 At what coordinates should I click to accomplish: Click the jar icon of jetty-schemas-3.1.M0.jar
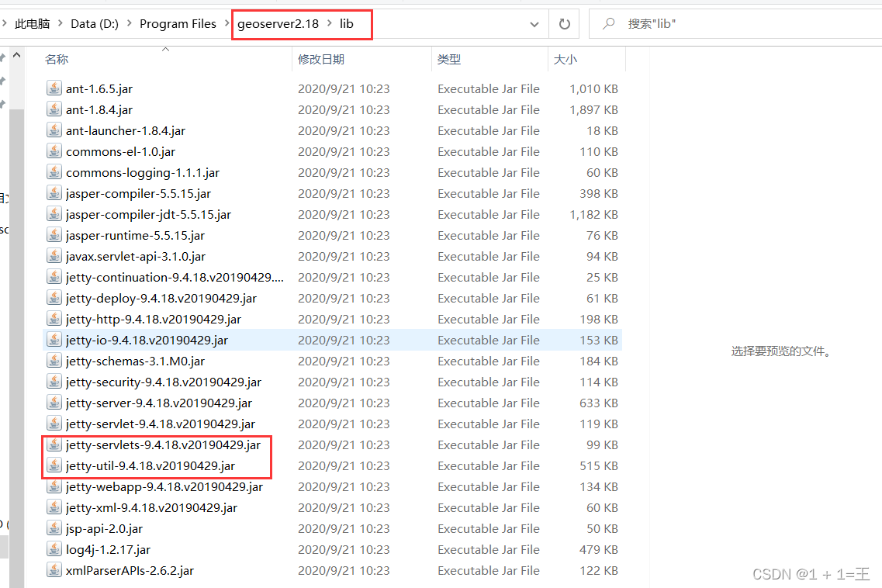coord(54,361)
